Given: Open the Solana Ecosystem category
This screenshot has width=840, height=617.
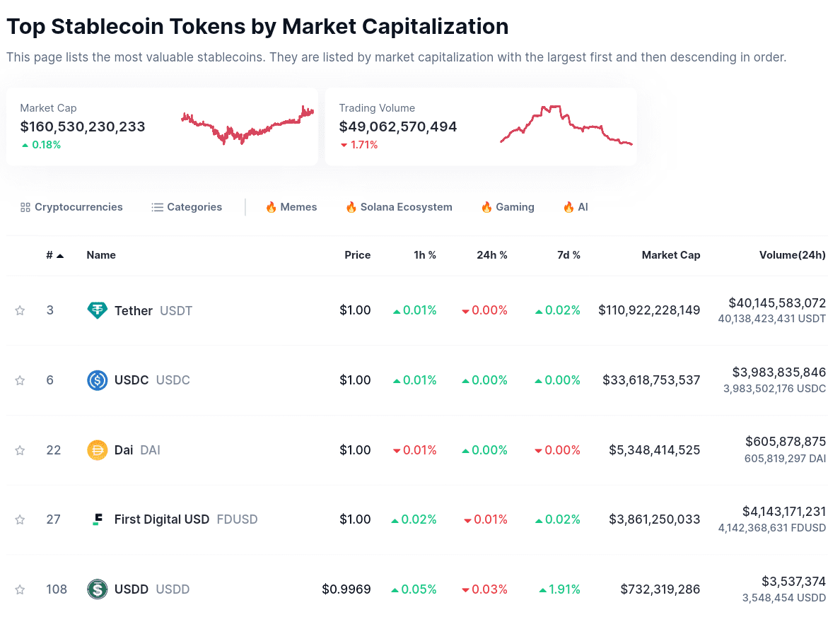Looking at the screenshot, I should pos(399,207).
